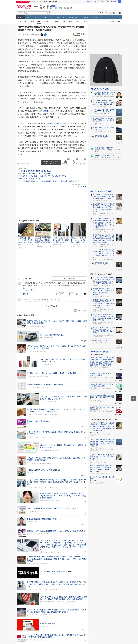Open the 'スポーツ' category tab
Screen dimensions: 138x644
click(x=56, y=21)
